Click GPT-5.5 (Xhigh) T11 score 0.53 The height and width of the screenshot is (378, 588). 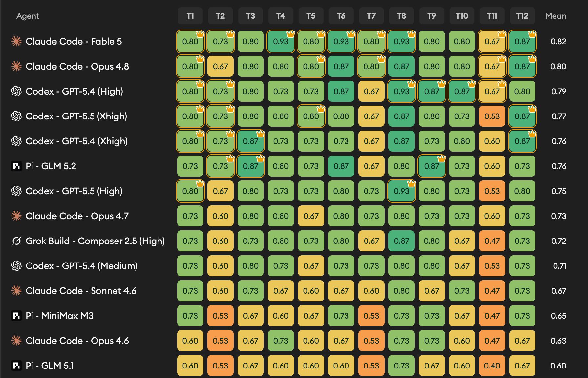[492, 116]
